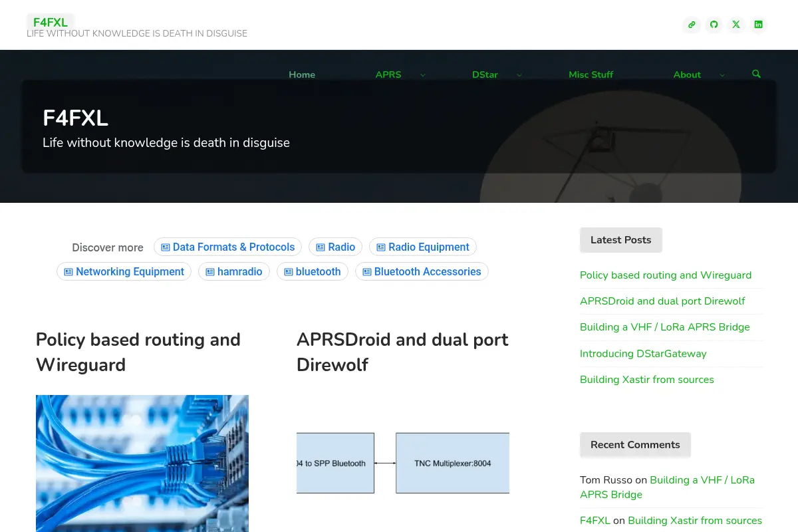This screenshot has width=798, height=532.
Task: Select the bluetooth topic chip
Action: 312,271
